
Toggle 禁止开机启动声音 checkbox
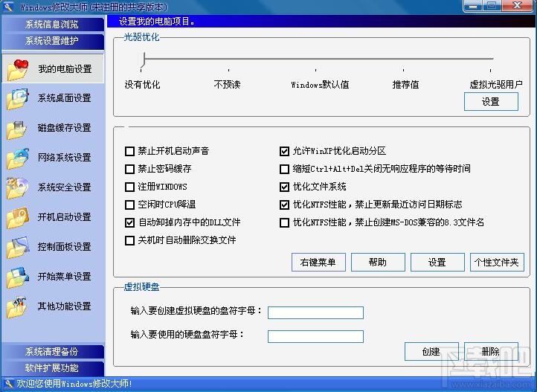tap(129, 151)
